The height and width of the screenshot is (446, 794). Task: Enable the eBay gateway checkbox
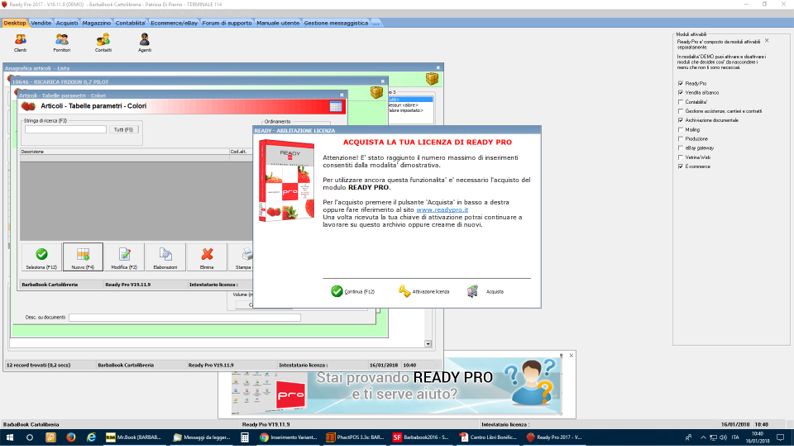tap(681, 148)
